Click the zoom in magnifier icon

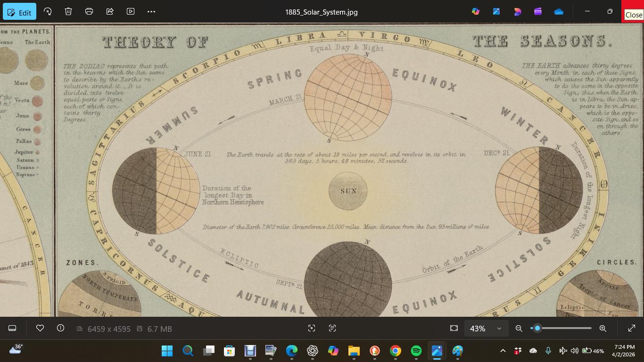(x=603, y=328)
